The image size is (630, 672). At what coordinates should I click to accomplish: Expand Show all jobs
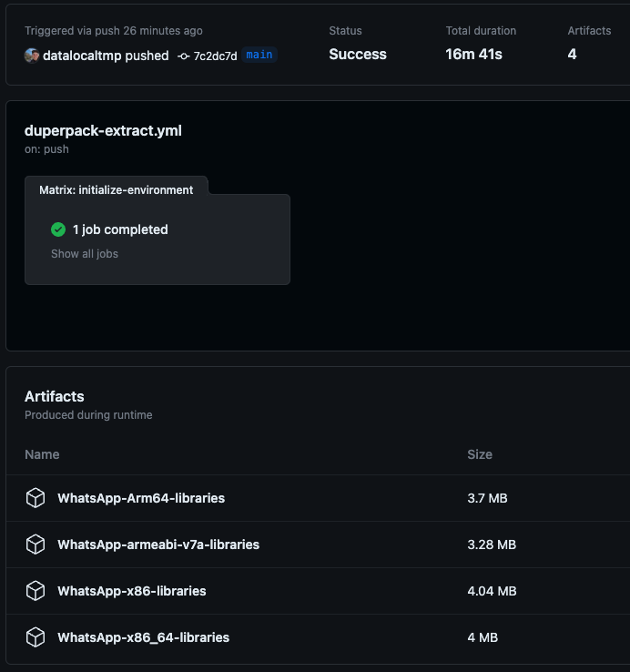(85, 254)
